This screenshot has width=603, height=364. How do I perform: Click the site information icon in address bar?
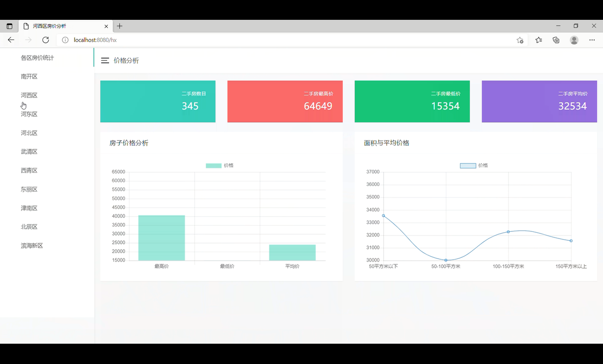65,40
